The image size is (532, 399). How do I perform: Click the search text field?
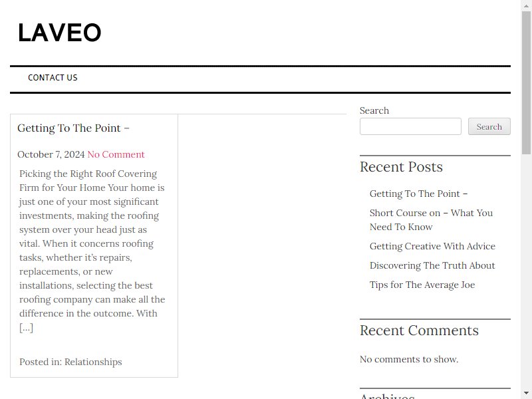(x=410, y=126)
